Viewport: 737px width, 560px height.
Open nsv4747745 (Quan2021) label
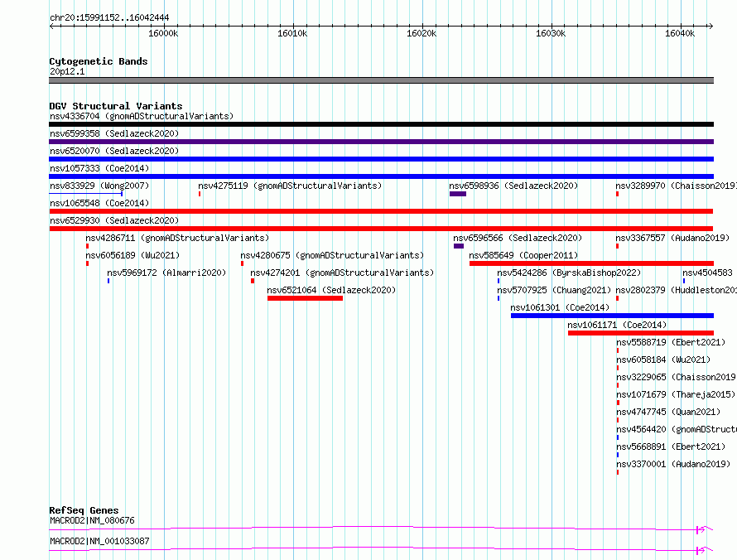[668, 412]
